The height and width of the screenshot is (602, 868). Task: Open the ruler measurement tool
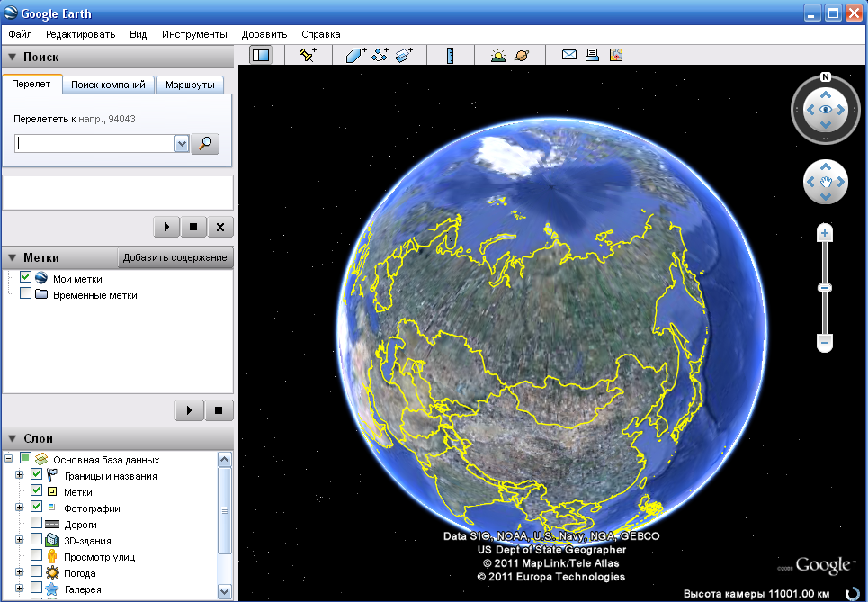(x=450, y=55)
